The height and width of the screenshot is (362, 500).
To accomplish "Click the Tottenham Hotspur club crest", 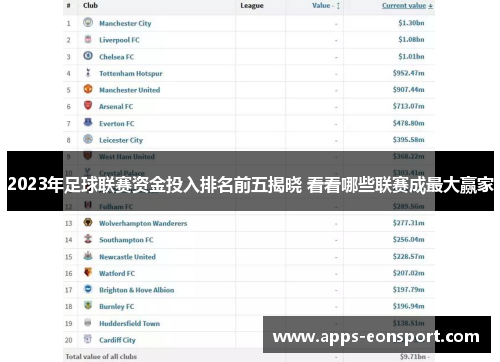I will tap(88, 72).
